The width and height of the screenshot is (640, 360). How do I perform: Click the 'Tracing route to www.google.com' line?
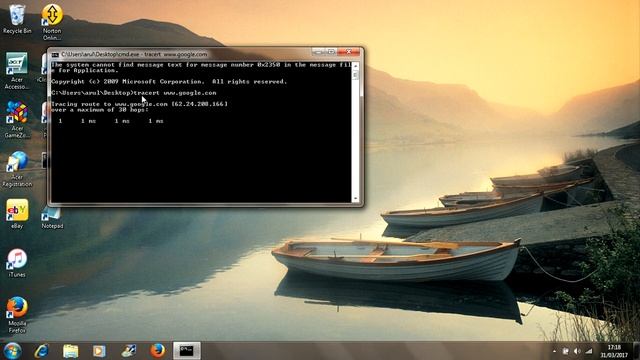coord(139,104)
